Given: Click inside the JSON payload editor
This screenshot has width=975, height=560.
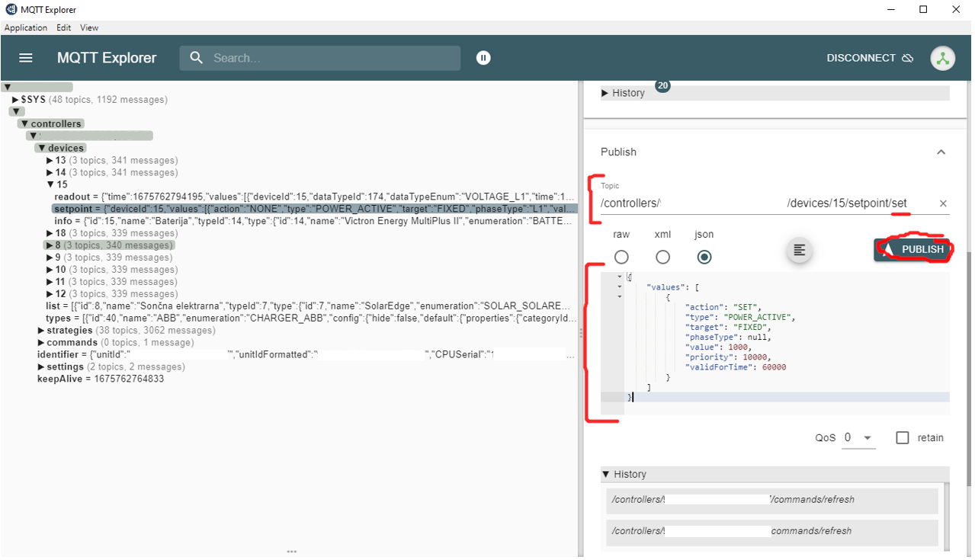Looking at the screenshot, I should tap(785, 343).
